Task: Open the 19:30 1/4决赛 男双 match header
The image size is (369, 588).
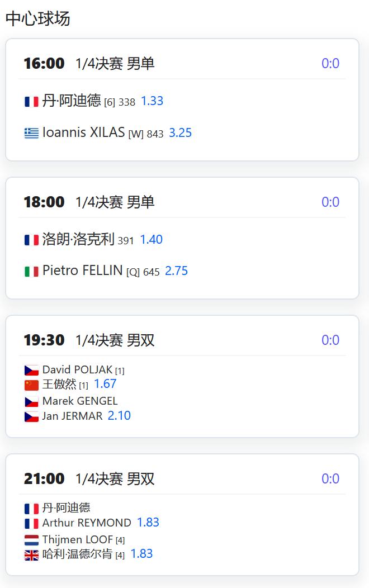Action: coord(89,340)
